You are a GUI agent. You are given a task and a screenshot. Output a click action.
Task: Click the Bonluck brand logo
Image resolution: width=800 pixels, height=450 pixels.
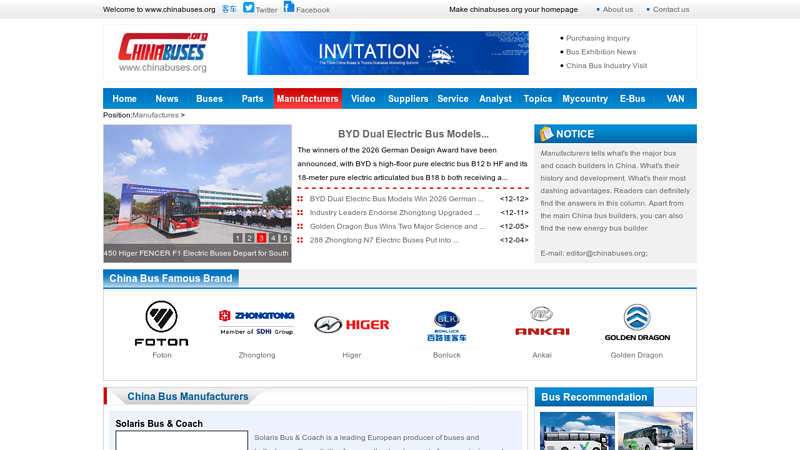pos(446,326)
